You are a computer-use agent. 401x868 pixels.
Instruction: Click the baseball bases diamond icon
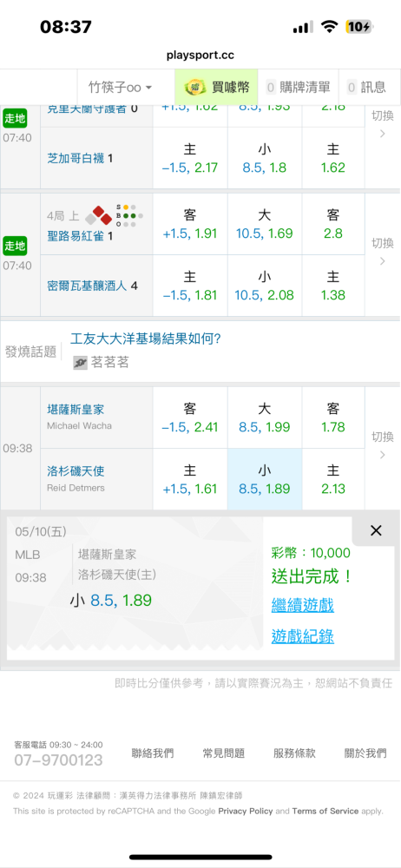(x=99, y=214)
